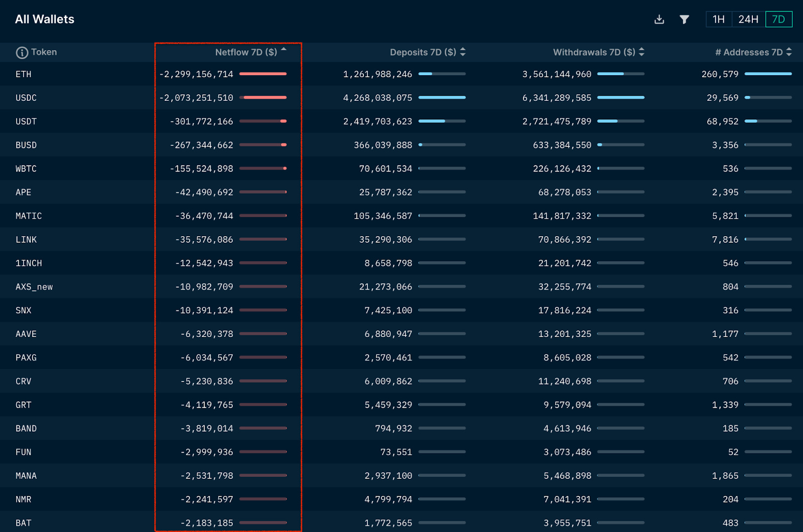Select the BAND token name
The image size is (803, 532).
tap(26, 429)
